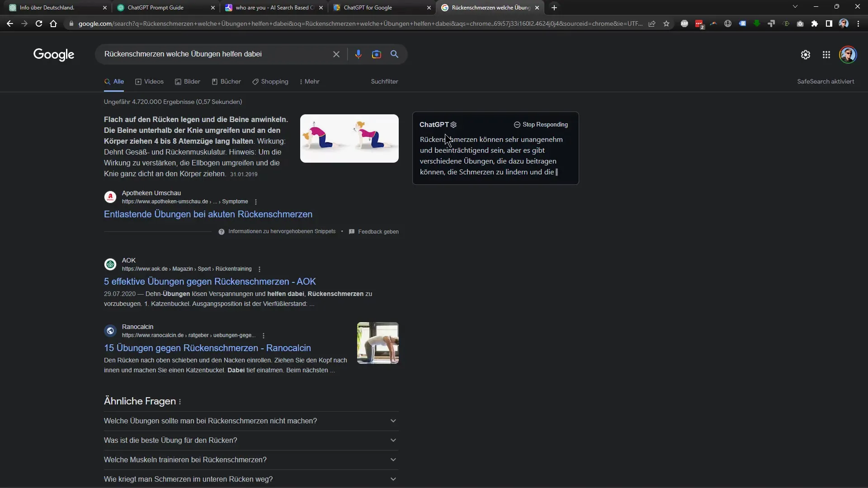Share this page via the share icon
The height and width of the screenshot is (488, 868).
click(x=652, y=23)
